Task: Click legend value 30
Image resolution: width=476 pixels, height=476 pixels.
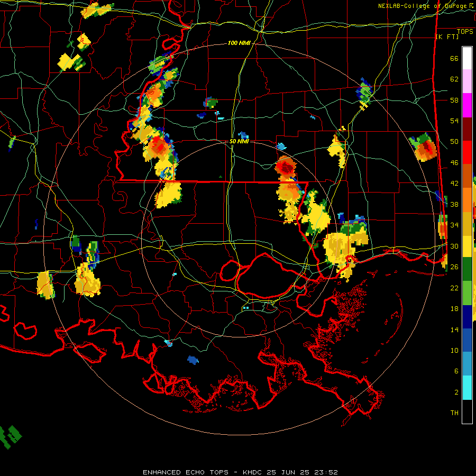Action: tap(454, 246)
